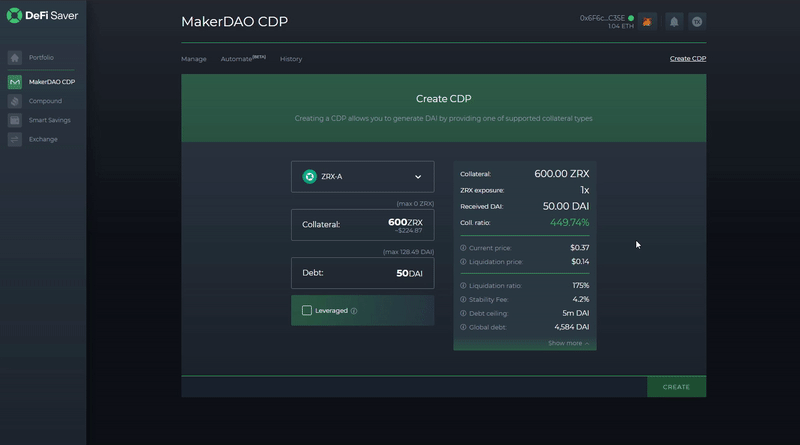Viewport: 800px width, 445px height.
Task: Click the Debt amount input field
Action: [x=363, y=273]
